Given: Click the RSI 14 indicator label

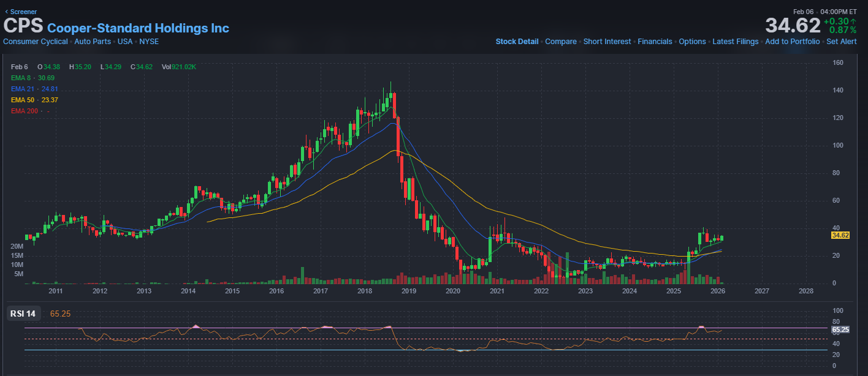Looking at the screenshot, I should pos(23,314).
